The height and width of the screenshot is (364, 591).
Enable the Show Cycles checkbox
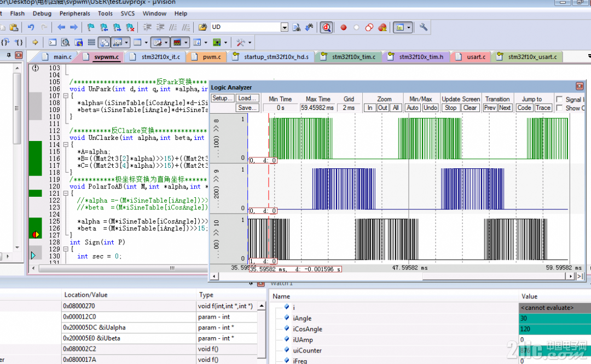tap(559, 108)
